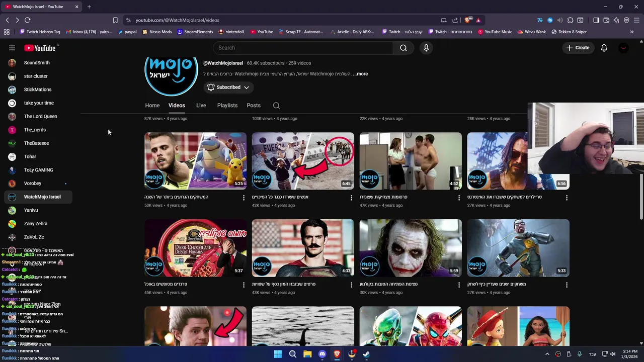This screenshot has width=644, height=362.
Task: Click the browser address bar URL
Action: (177, 20)
